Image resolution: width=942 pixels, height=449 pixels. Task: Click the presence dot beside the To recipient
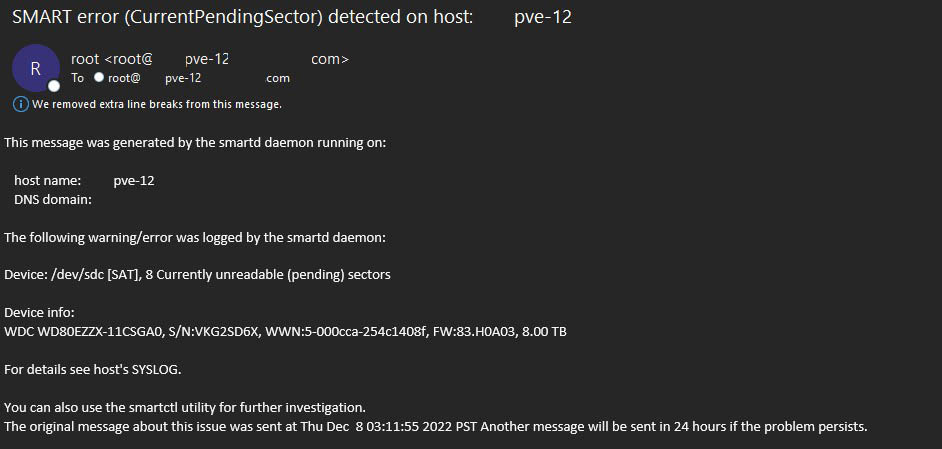point(99,78)
